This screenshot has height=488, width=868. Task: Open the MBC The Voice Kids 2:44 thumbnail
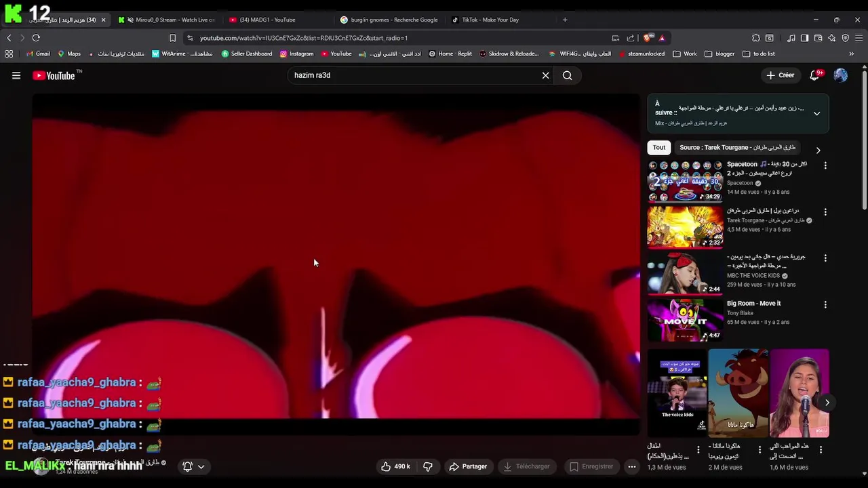click(x=685, y=274)
